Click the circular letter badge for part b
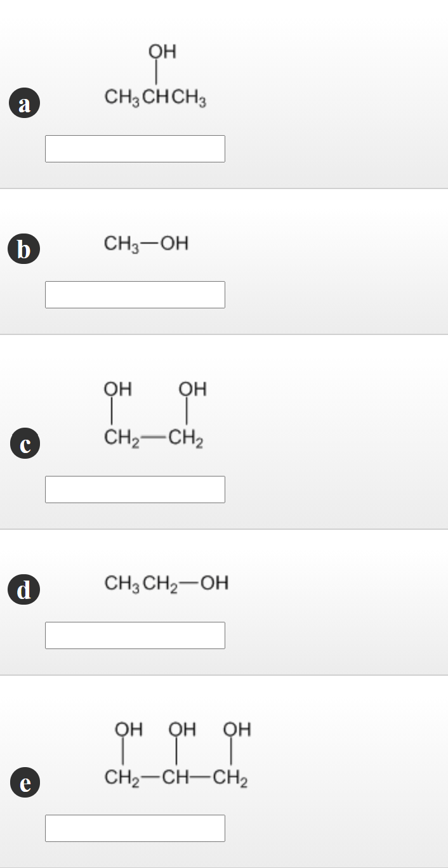This screenshot has width=448, height=868. coord(23,248)
